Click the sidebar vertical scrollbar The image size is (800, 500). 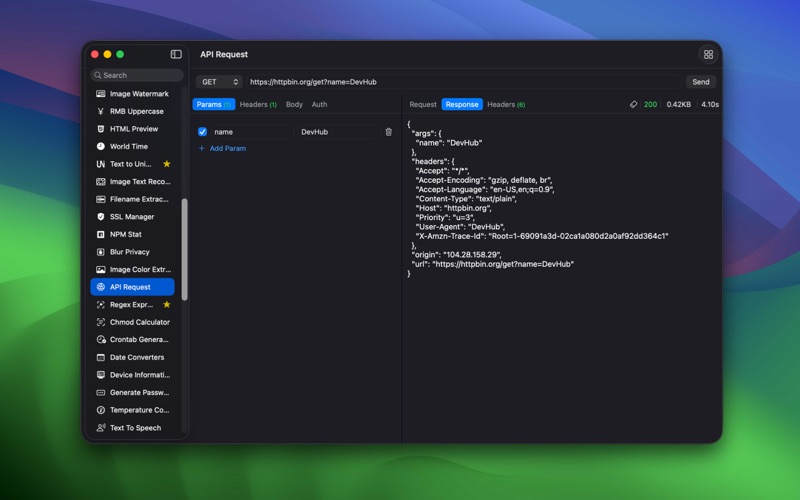pyautogui.click(x=184, y=248)
